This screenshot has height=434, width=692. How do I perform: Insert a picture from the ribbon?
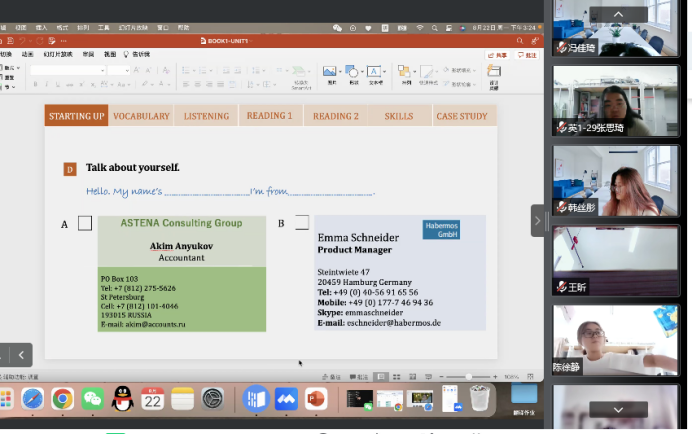[329, 72]
